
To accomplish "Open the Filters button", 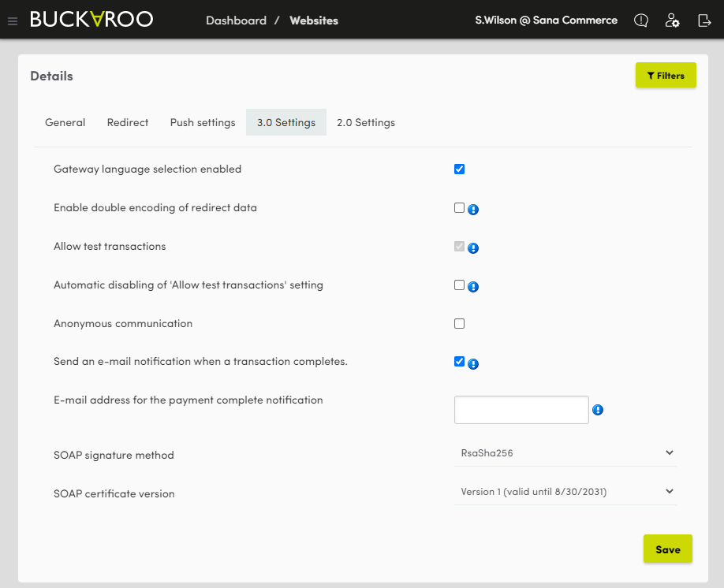I will tap(666, 75).
